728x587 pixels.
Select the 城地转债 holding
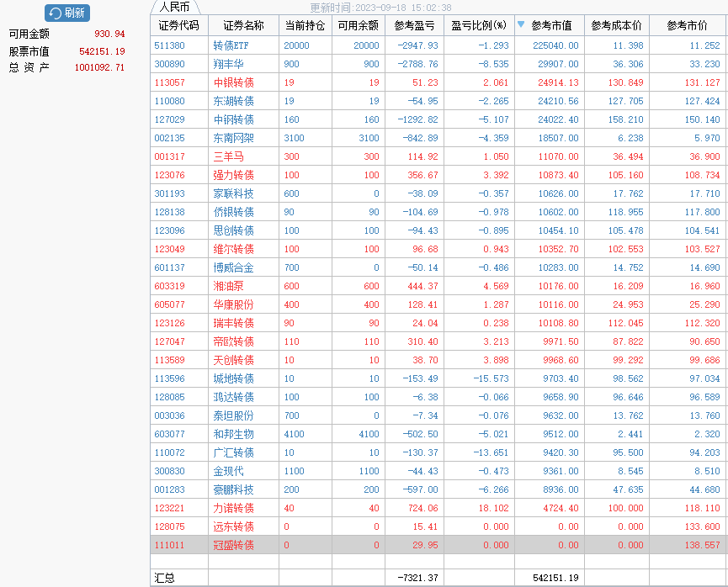point(233,378)
